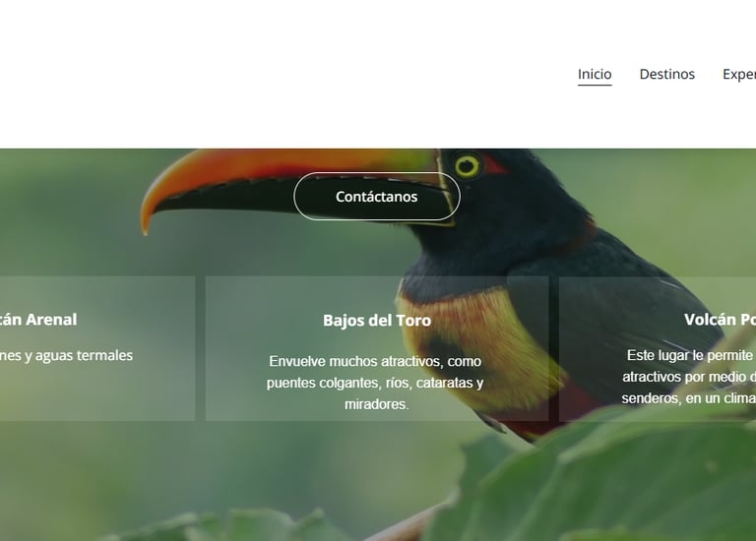Image resolution: width=756 pixels, height=541 pixels.
Task: Click the blank white header area left of Inicio
Action: pos(289,74)
